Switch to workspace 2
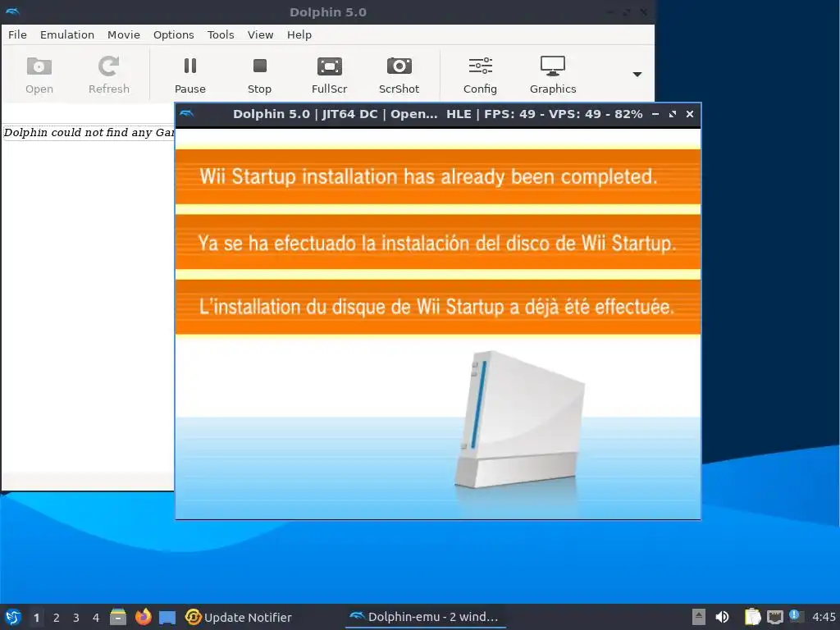The width and height of the screenshot is (840, 630). pyautogui.click(x=57, y=618)
